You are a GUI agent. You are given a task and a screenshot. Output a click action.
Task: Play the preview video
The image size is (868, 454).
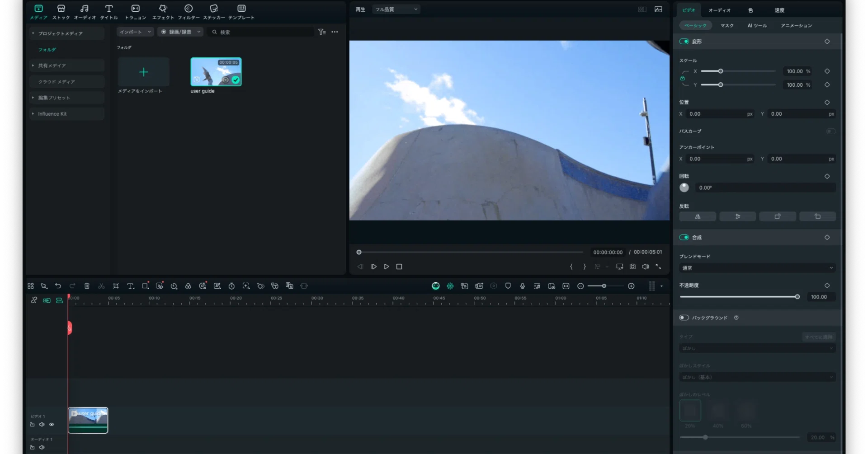pyautogui.click(x=387, y=267)
